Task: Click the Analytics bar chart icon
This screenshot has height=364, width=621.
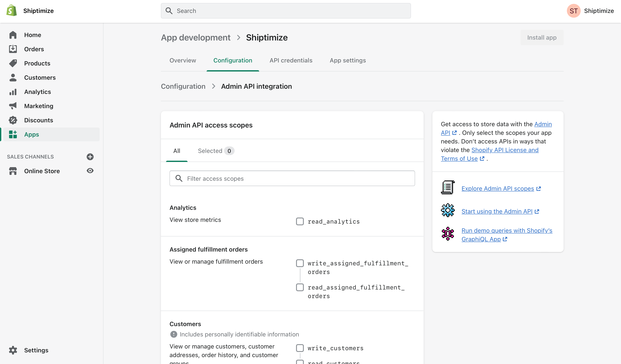Action: [13, 92]
